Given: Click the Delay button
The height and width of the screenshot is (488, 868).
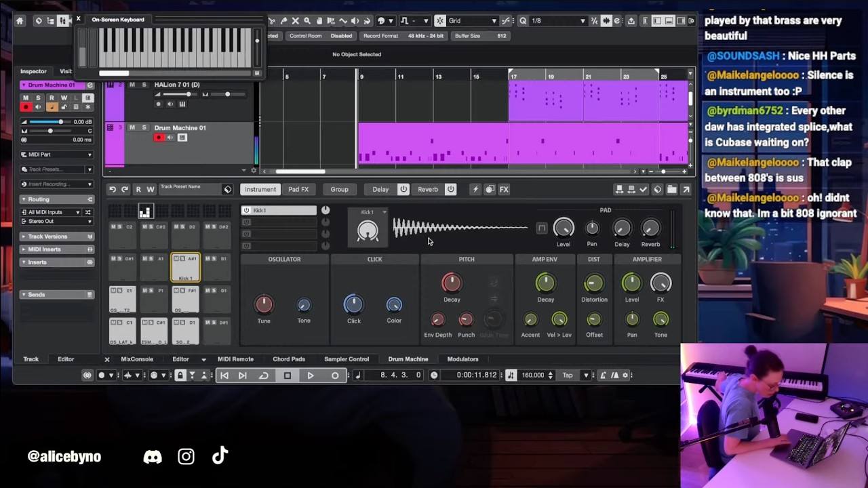Looking at the screenshot, I should pos(380,190).
